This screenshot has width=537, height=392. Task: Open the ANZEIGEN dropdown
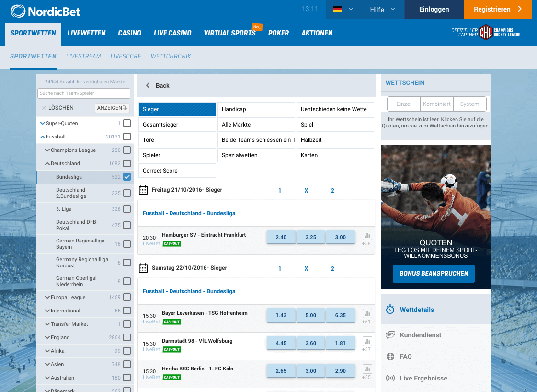click(112, 108)
